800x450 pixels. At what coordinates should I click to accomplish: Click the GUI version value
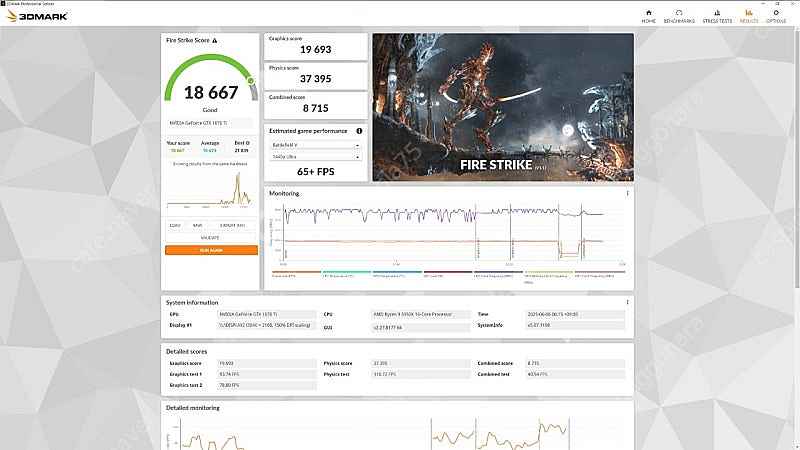coord(420,328)
